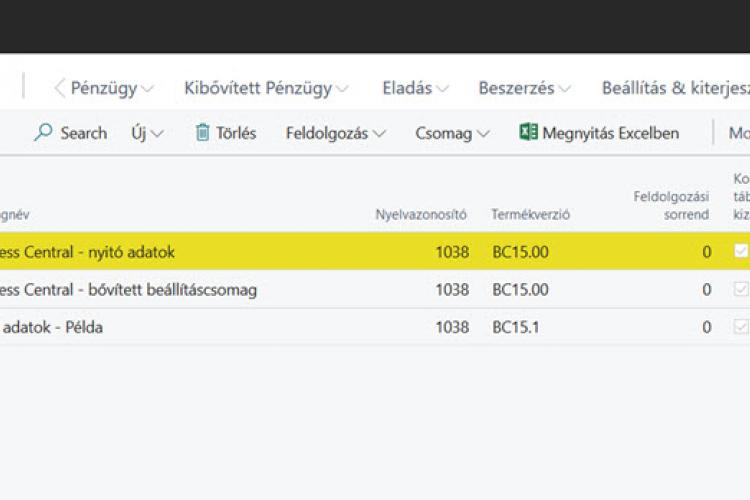Open the Csomag action menu
The width and height of the screenshot is (750, 500).
pos(452,133)
